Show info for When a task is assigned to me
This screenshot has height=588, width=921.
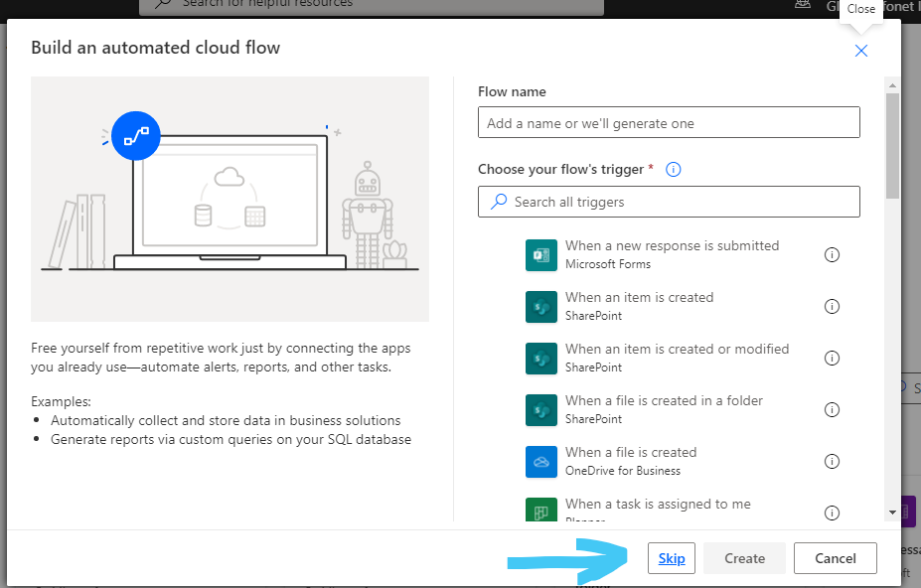832,513
